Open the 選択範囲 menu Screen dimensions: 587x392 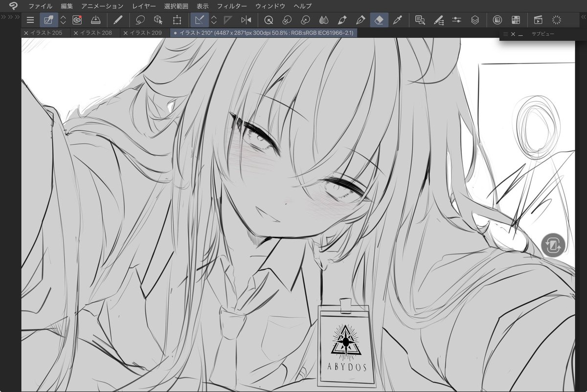point(176,6)
